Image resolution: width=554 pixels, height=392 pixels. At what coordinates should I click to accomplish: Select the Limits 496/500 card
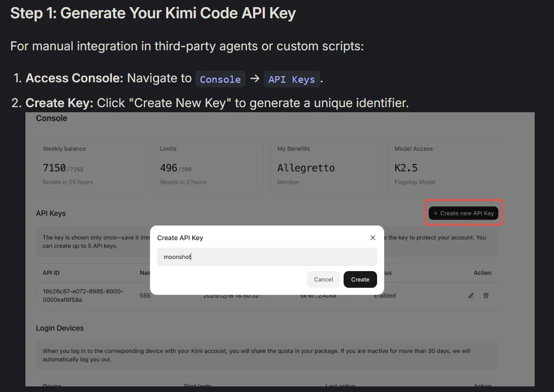208,166
